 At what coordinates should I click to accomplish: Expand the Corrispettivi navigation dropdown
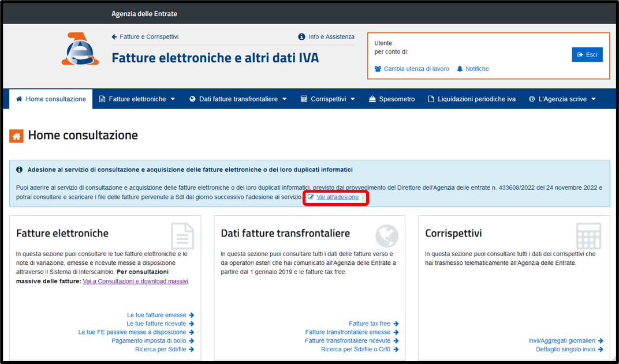click(x=327, y=99)
